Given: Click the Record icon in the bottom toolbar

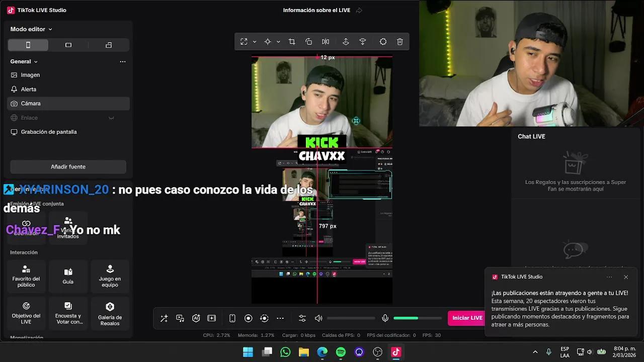Looking at the screenshot, I should [x=248, y=318].
